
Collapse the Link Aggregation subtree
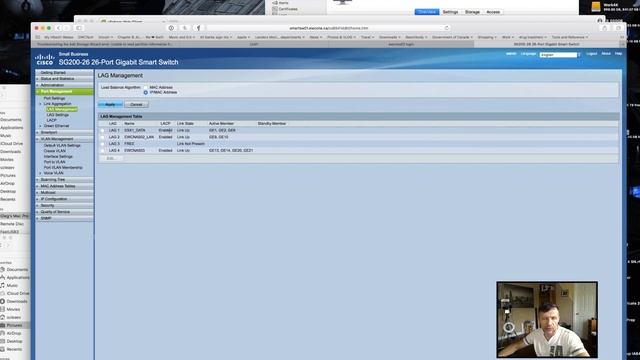coord(40,104)
